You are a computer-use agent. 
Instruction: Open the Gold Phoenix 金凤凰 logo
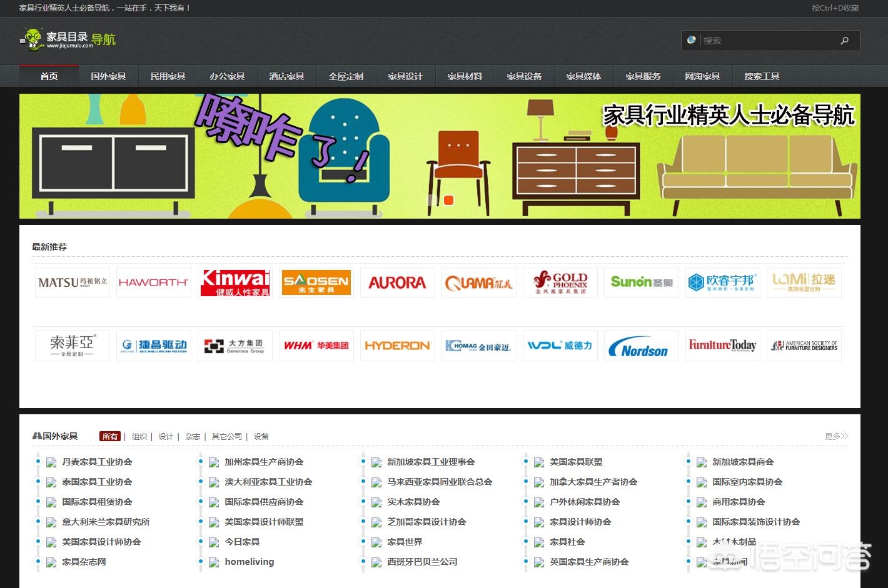coord(560,282)
